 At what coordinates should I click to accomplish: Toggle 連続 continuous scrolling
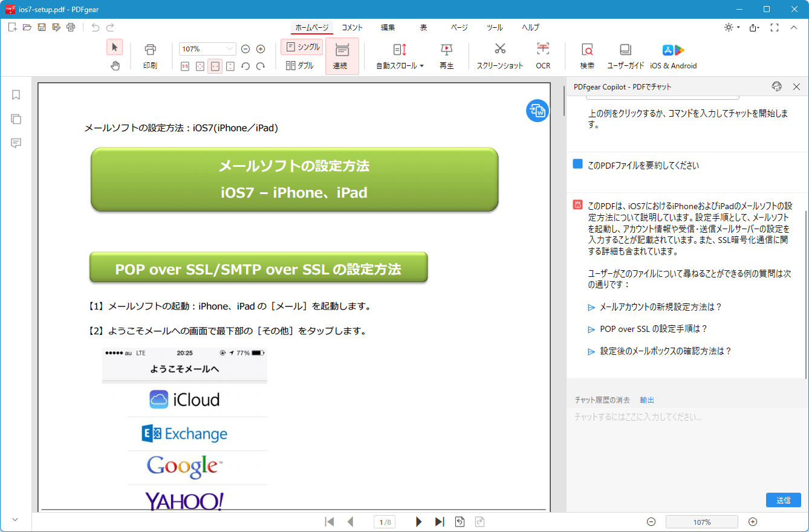[342, 56]
